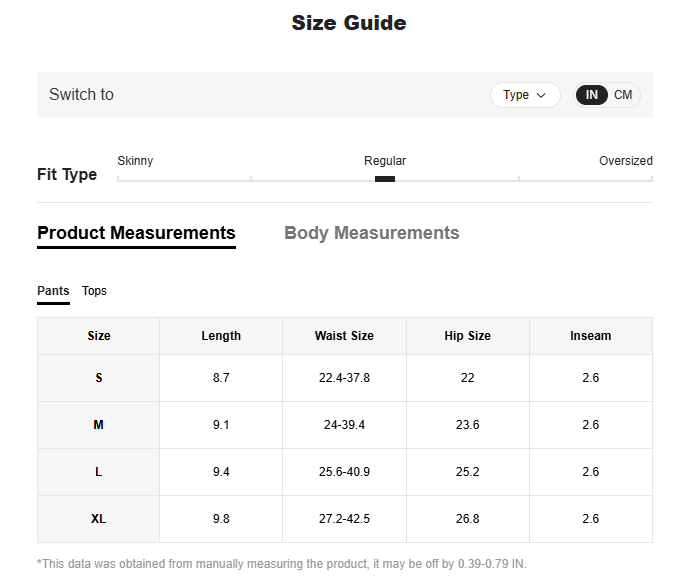The height and width of the screenshot is (579, 690).
Task: Click hip size value 25.2
Action: click(467, 472)
